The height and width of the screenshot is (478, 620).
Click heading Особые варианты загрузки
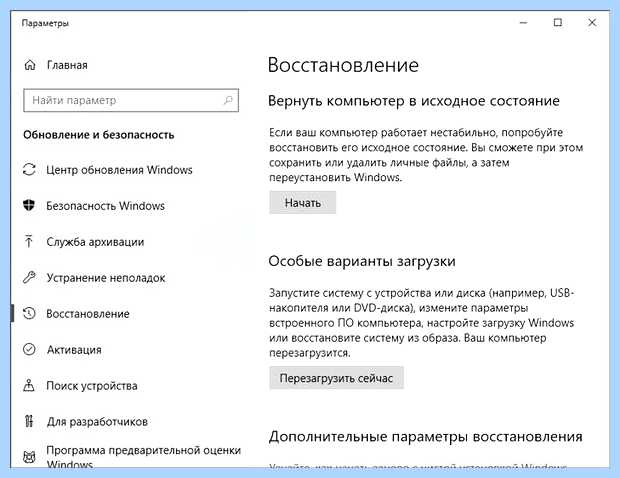click(362, 261)
